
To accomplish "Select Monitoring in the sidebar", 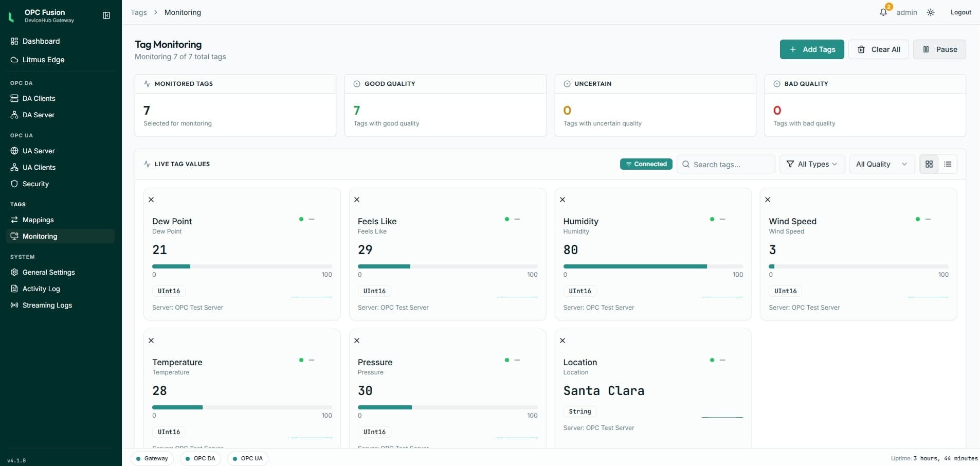I will pyautogui.click(x=60, y=236).
